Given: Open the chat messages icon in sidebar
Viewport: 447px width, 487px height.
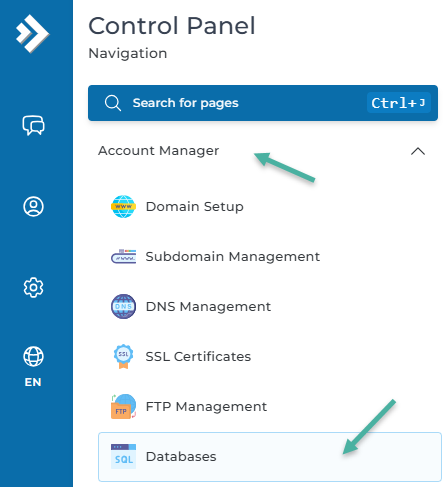Looking at the screenshot, I should pyautogui.click(x=33, y=126).
